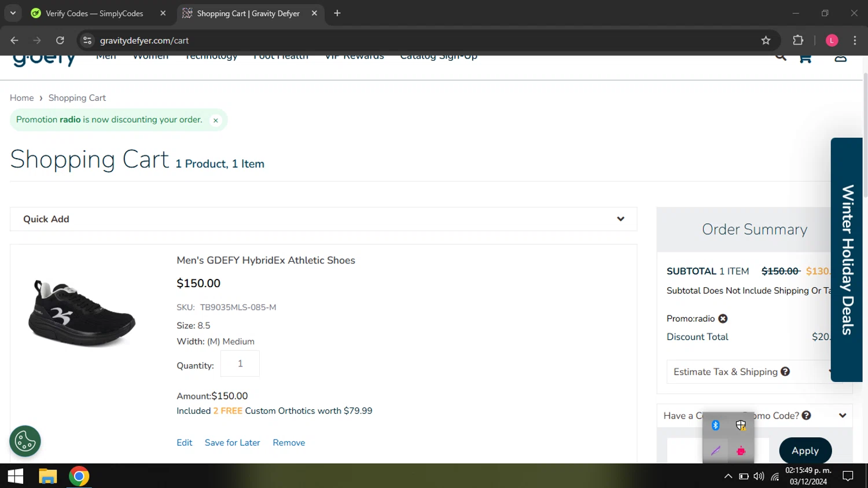868x488 pixels.
Task: Expand the Quick Add section
Action: [323, 219]
